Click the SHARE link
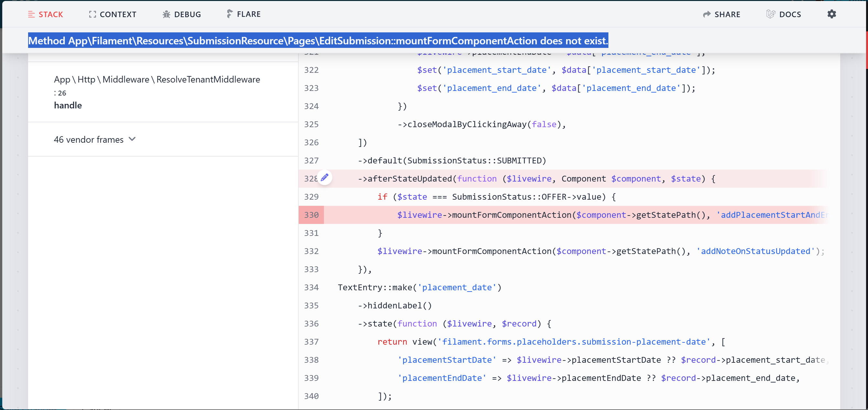 click(x=727, y=14)
